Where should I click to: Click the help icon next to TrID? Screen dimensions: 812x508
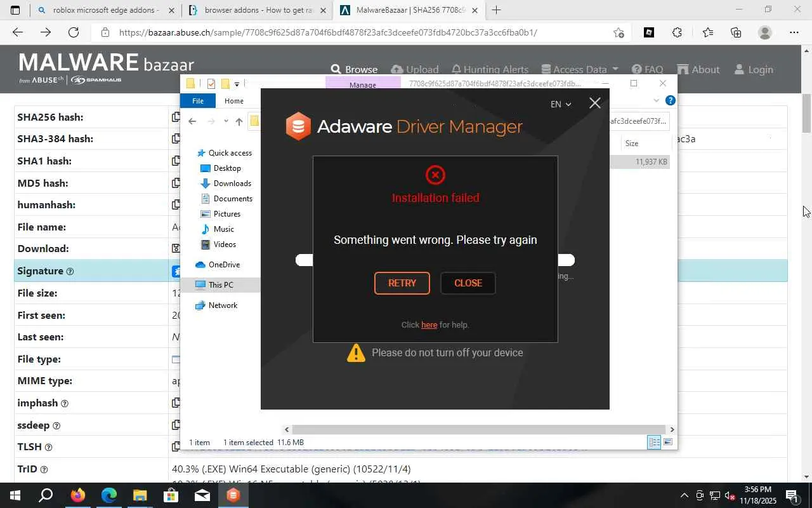(x=44, y=470)
